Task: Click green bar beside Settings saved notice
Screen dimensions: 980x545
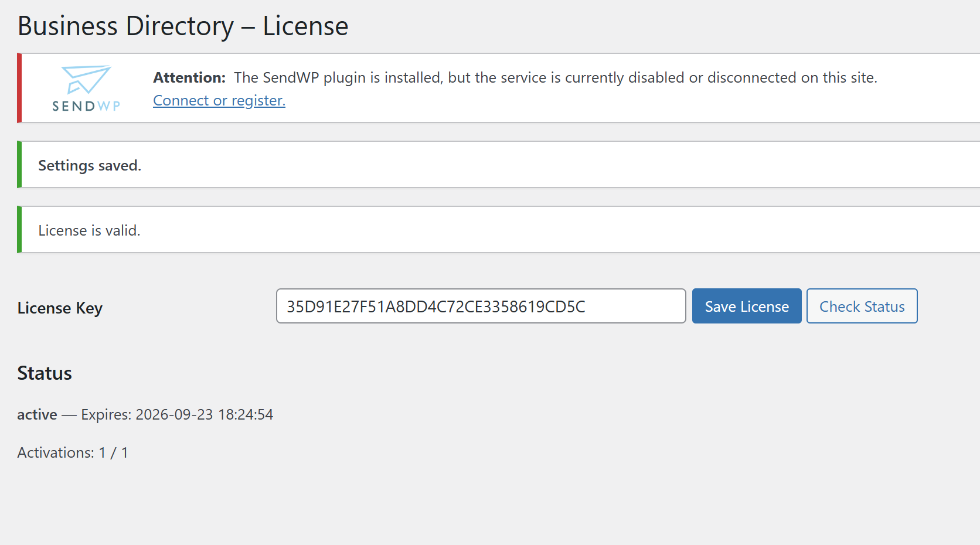Action: pyautogui.click(x=19, y=165)
